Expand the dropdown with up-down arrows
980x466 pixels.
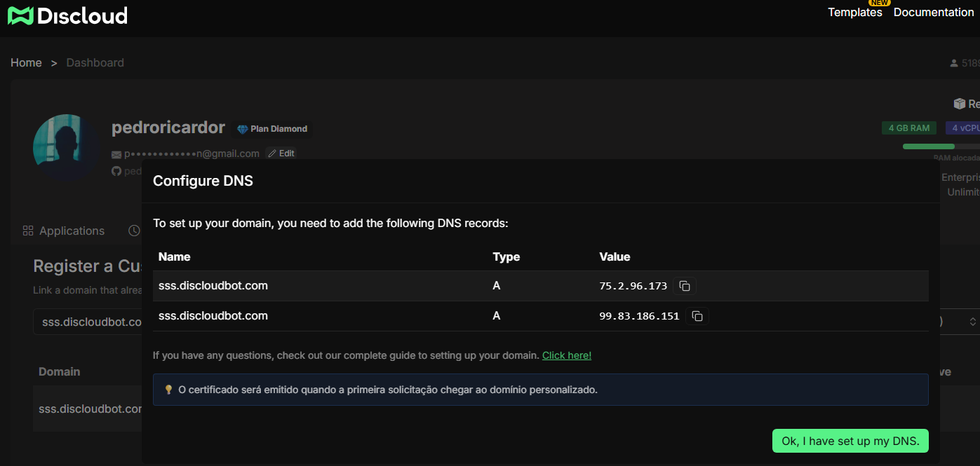972,322
